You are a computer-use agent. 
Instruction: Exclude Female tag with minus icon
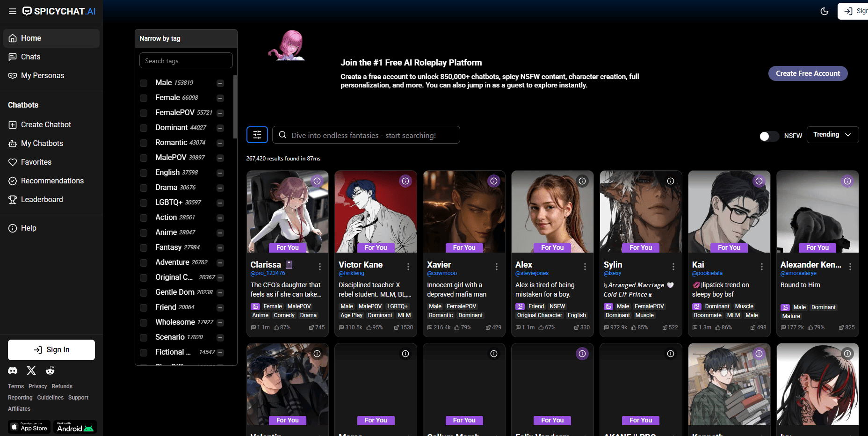tap(220, 98)
